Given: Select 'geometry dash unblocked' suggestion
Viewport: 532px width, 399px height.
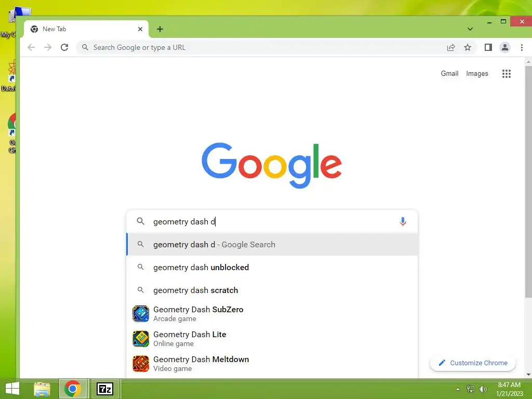Looking at the screenshot, I should pos(272,268).
